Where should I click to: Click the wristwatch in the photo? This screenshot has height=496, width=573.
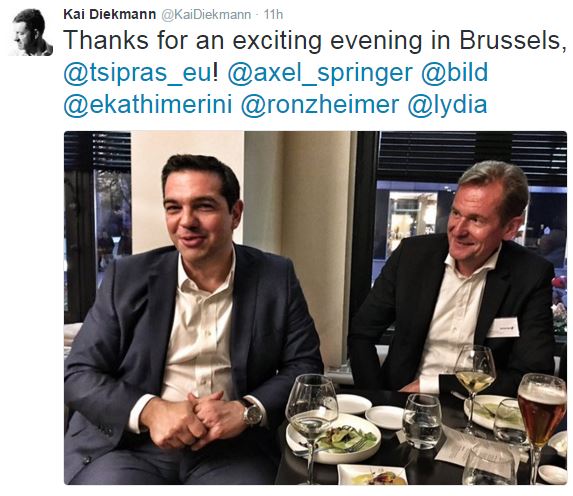click(x=252, y=413)
